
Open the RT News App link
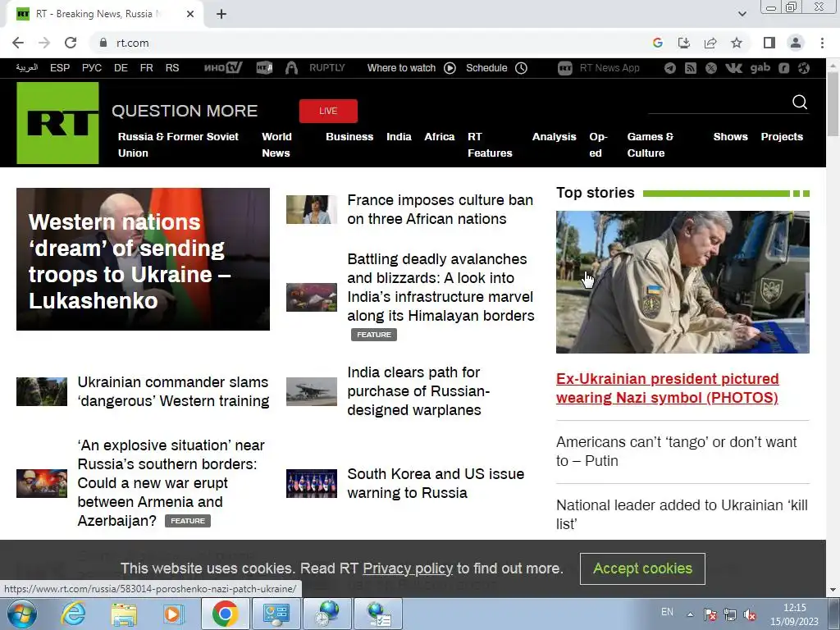pyautogui.click(x=598, y=68)
